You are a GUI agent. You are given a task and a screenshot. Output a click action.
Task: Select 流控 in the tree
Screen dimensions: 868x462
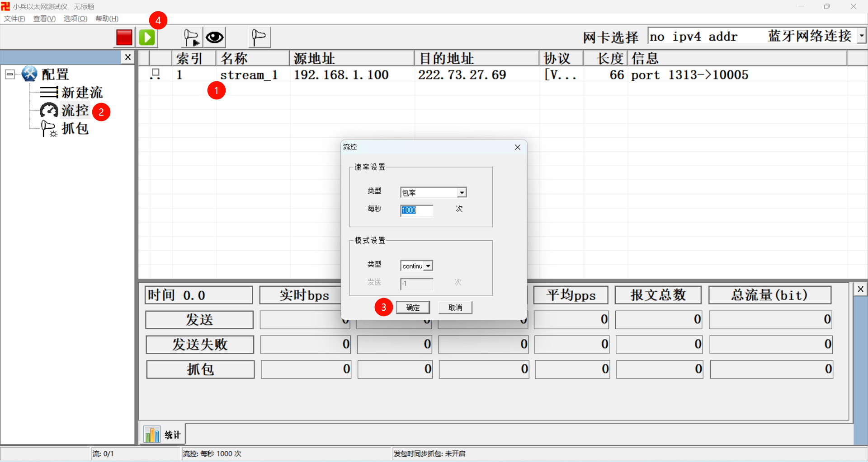pyautogui.click(x=75, y=110)
